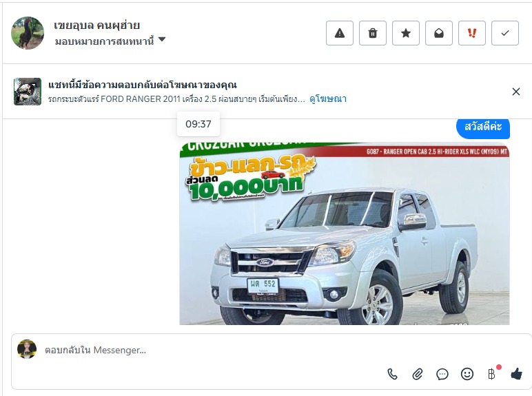Viewport: 532px width, 396px height.
Task: Click the warning triangle spam icon
Action: (x=340, y=33)
